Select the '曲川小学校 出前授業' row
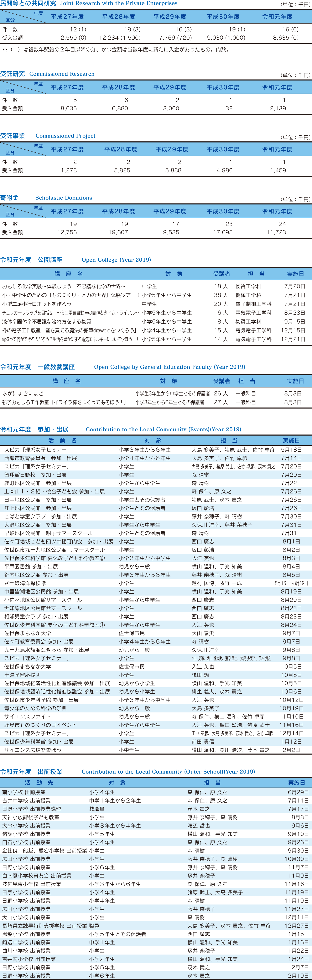312x980 pixels. point(156,951)
